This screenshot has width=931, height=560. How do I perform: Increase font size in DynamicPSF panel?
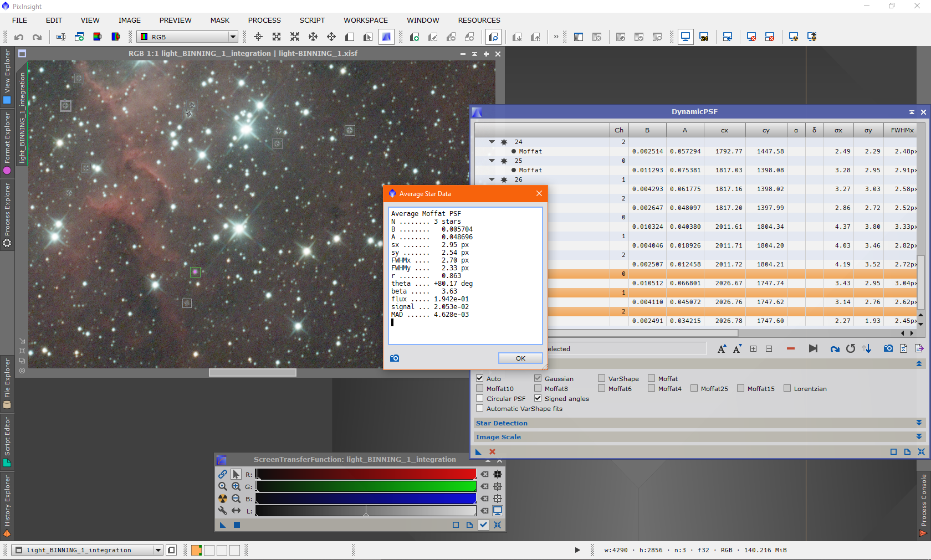[722, 348]
